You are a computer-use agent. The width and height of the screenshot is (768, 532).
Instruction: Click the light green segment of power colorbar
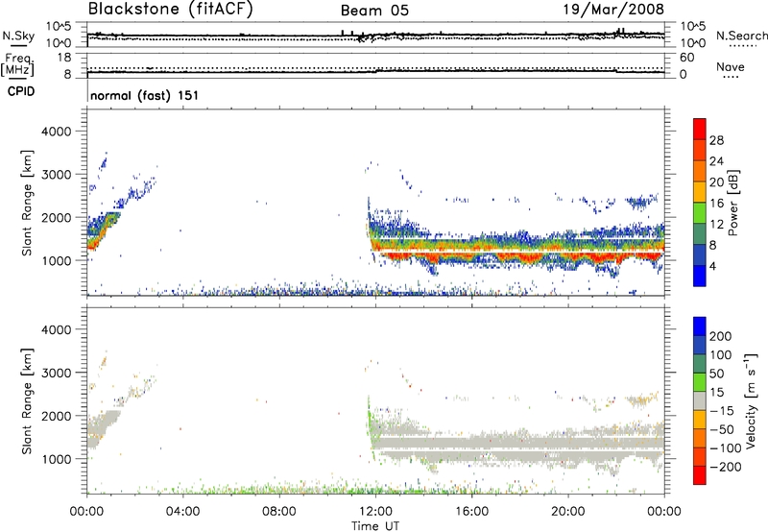click(x=700, y=213)
